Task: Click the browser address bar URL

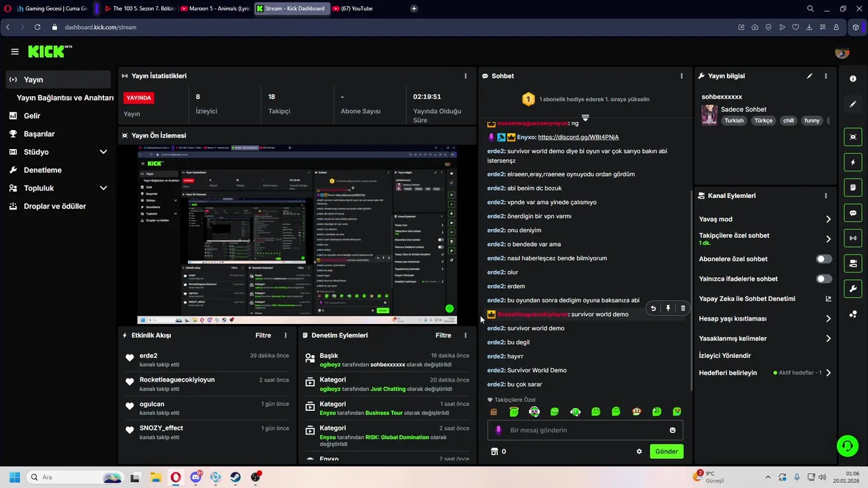Action: tap(100, 27)
